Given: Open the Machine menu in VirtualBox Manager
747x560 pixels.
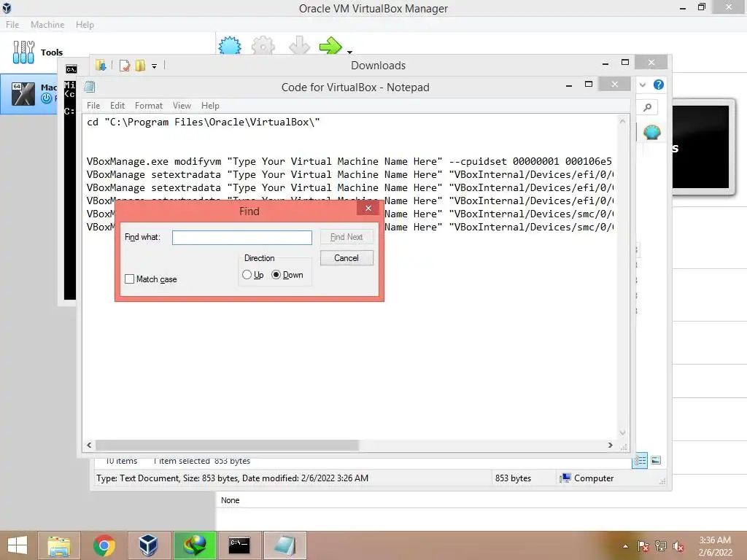Looking at the screenshot, I should pyautogui.click(x=47, y=25).
